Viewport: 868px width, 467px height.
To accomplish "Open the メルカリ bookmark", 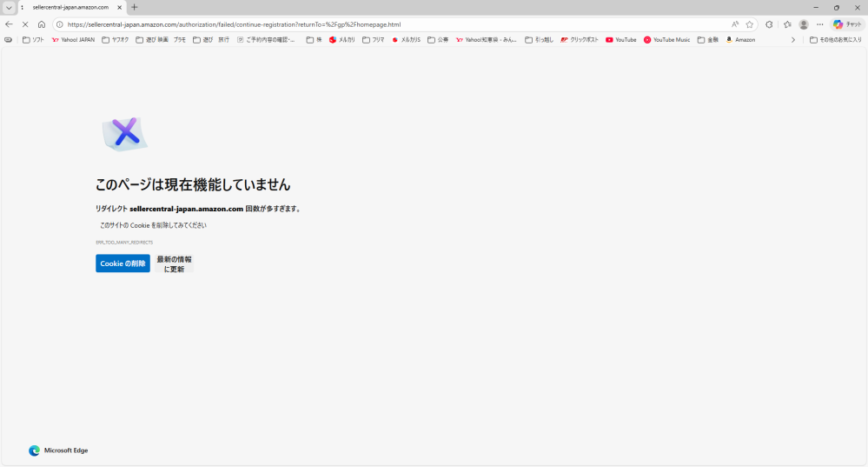I will click(342, 40).
